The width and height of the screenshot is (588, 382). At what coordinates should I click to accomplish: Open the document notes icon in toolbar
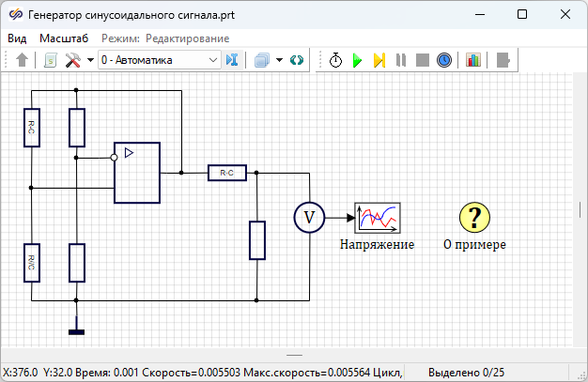click(x=52, y=60)
